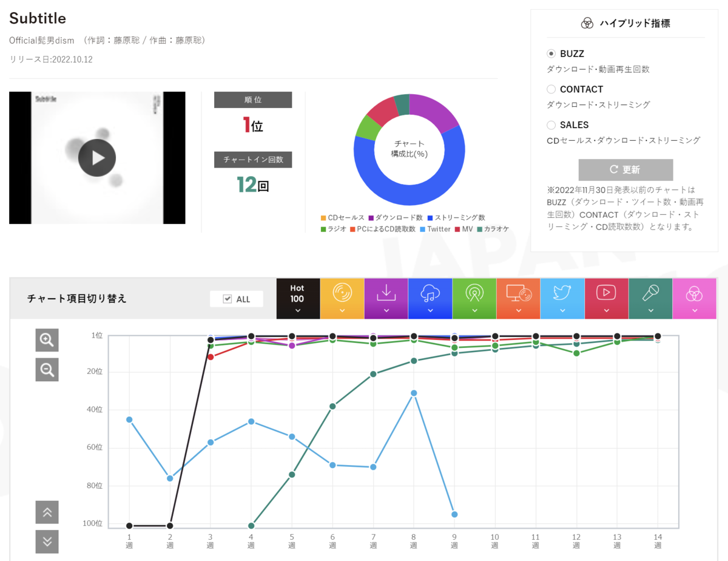The image size is (728, 561).
Task: Click the チャートイン回数 label box
Action: tap(253, 160)
